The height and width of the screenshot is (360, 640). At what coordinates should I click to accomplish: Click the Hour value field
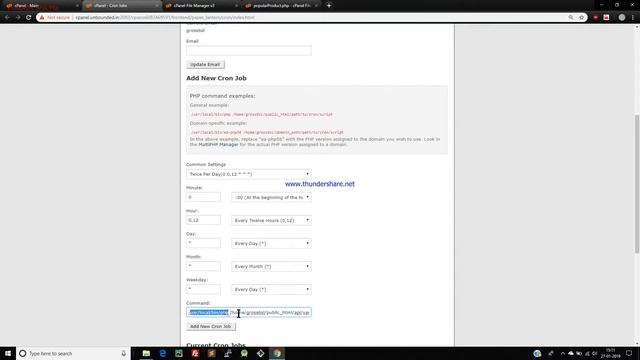tap(203, 220)
